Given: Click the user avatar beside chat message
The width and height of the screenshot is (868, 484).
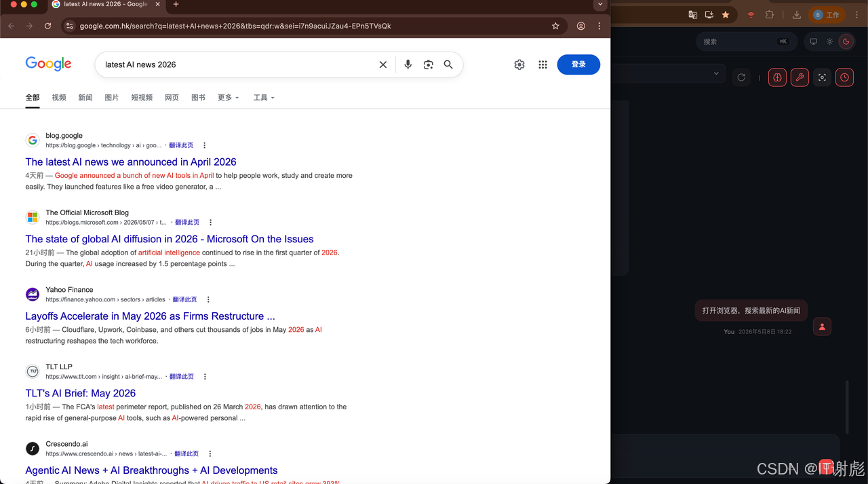Looking at the screenshot, I should click(822, 327).
